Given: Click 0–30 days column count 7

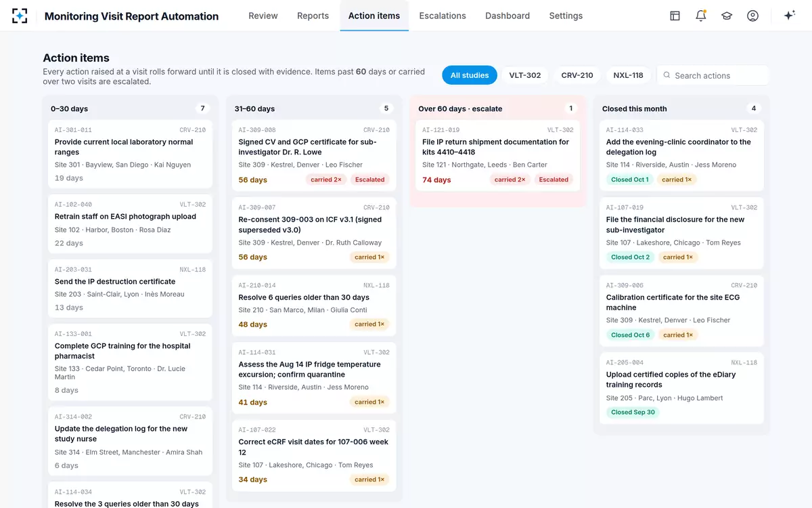Looking at the screenshot, I should (x=202, y=108).
